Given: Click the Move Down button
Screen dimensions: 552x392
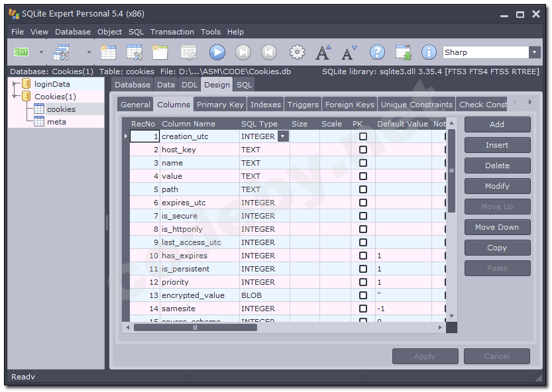Looking at the screenshot, I should [497, 227].
